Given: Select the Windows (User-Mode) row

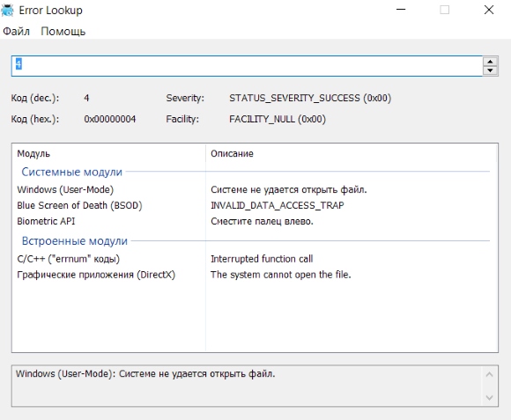Looking at the screenshot, I should click(x=255, y=189).
